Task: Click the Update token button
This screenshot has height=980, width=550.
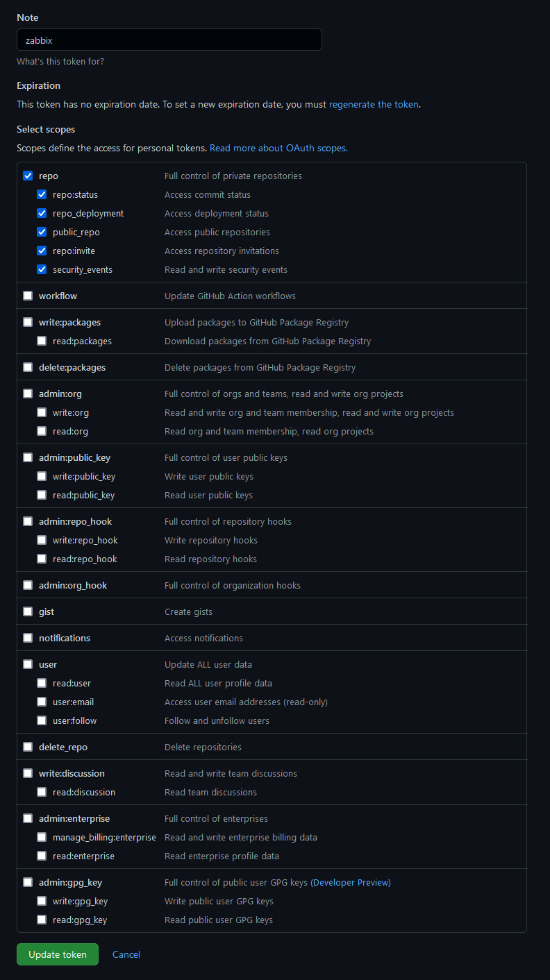Action: click(58, 954)
